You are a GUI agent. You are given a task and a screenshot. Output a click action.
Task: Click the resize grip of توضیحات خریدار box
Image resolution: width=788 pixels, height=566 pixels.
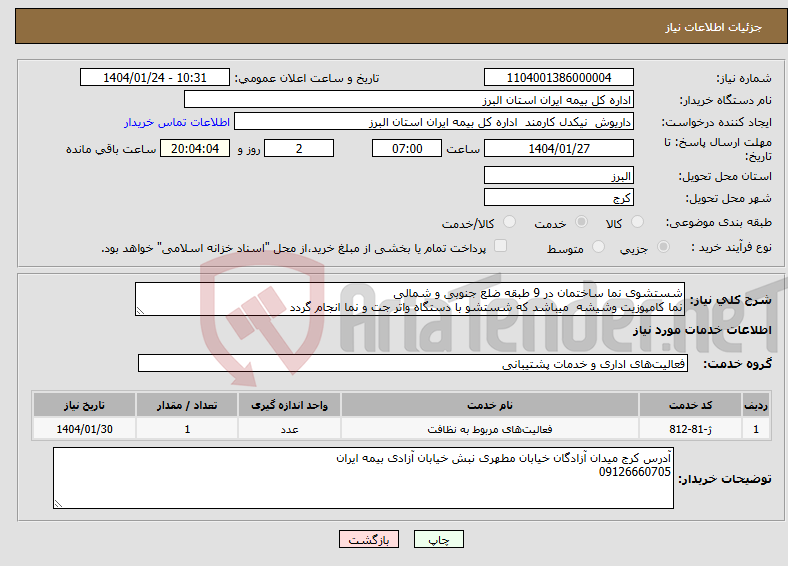coord(58,504)
